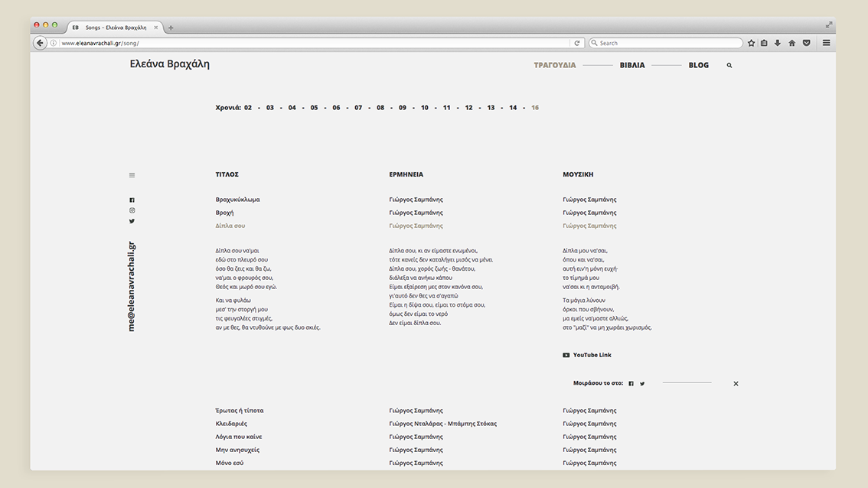This screenshot has height=488, width=868.
Task: Click the site search magnifier icon
Action: click(729, 66)
